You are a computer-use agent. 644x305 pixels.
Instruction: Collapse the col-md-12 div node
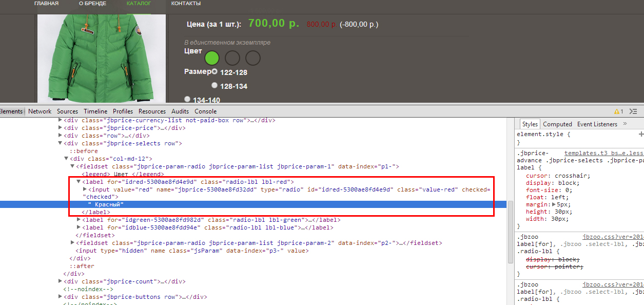67,159
